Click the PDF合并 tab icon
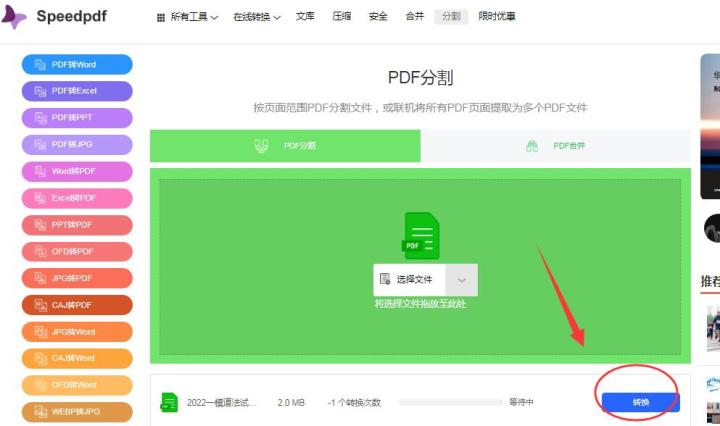This screenshot has height=426, width=720. 532,146
